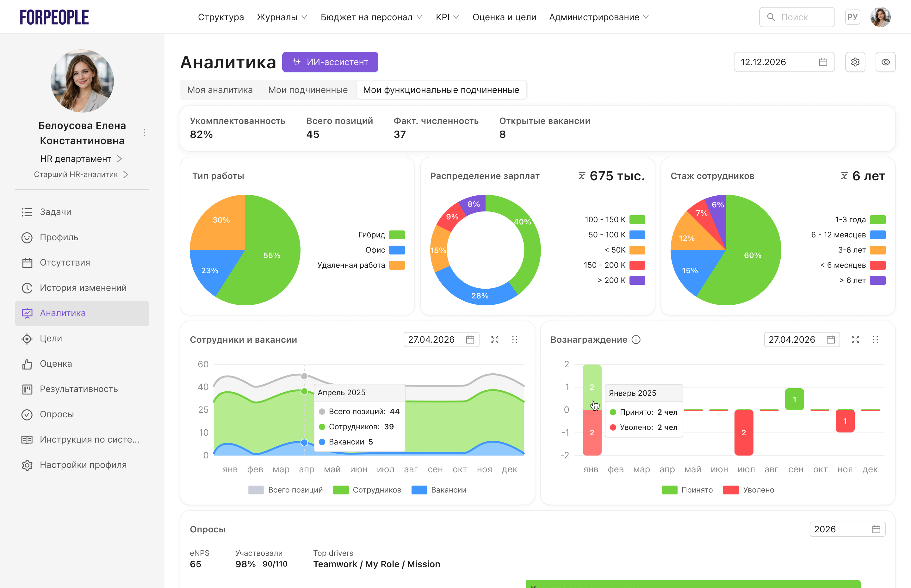This screenshot has width=911, height=588.
Task: Switch to Мои подчиненные tab
Action: (308, 90)
